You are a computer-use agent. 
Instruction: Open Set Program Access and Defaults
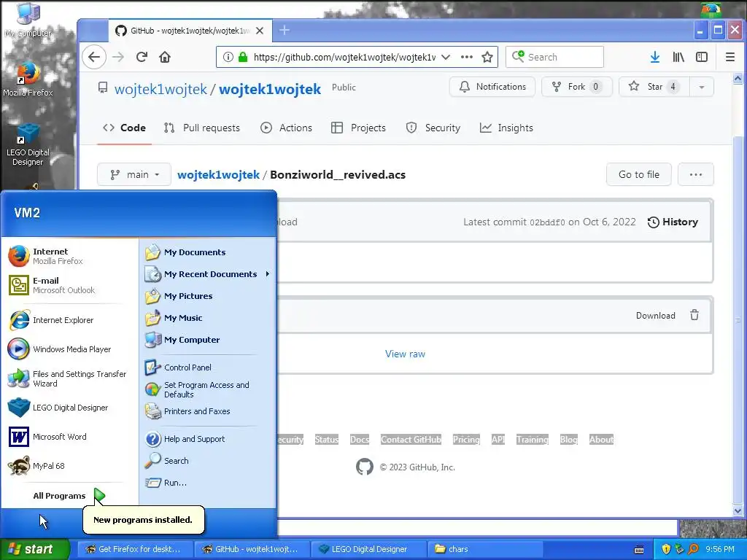[x=208, y=389]
